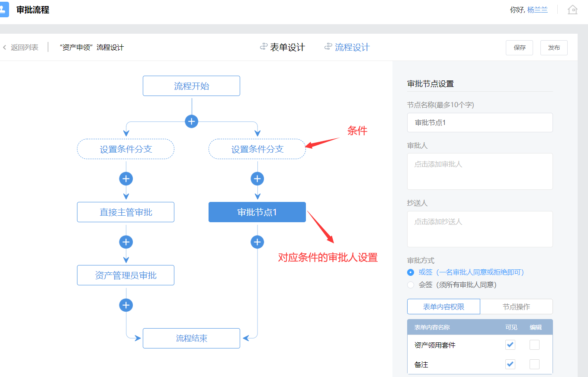Open the 节点操作 tab
The width and height of the screenshot is (588, 377).
tap(516, 307)
